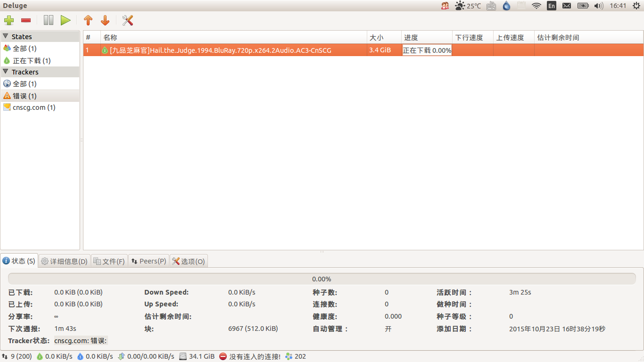Screen dimensions: 644x362
Task: Switch to the 选项(O) tab
Action: point(189,261)
